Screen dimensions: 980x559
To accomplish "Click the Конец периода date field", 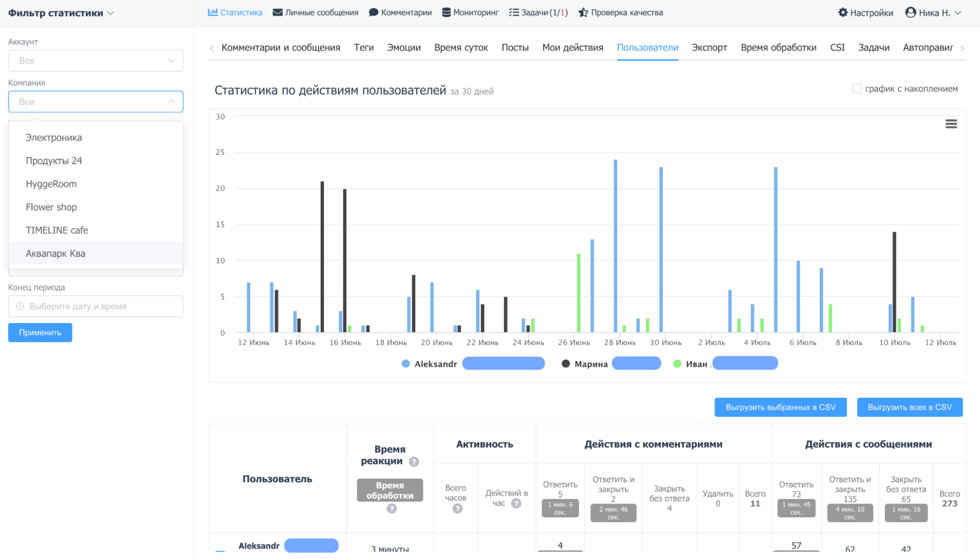I will (96, 306).
